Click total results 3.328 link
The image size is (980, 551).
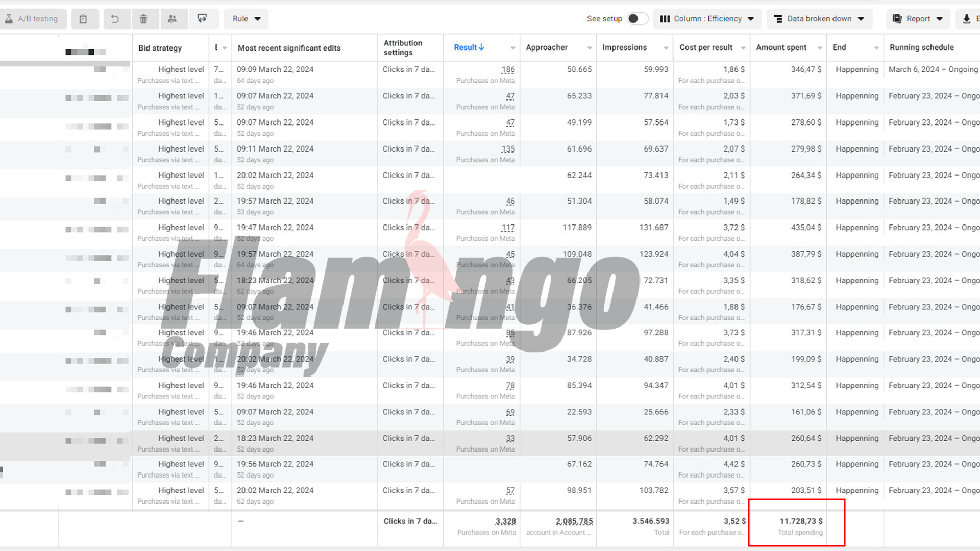pos(505,521)
